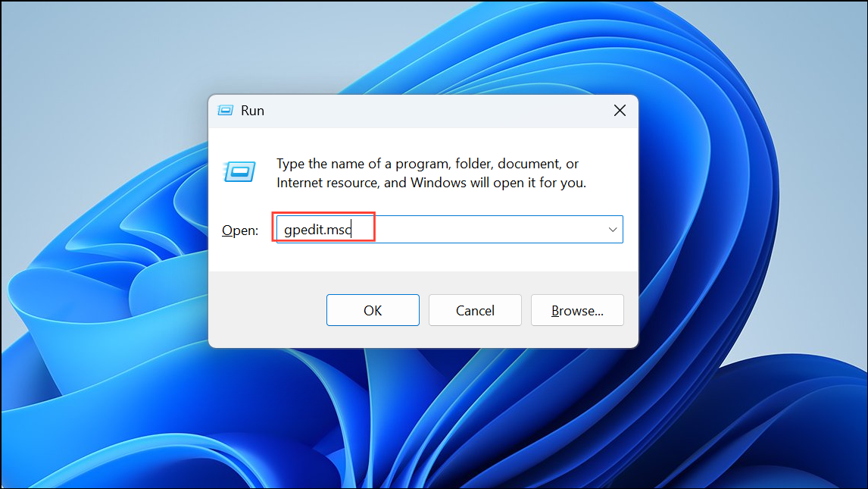This screenshot has width=868, height=489.
Task: Open the file picker via Browse...
Action: 577,310
